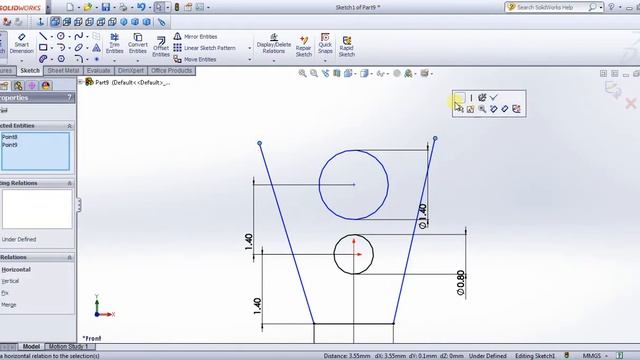Add a Merge relation

coord(9,305)
